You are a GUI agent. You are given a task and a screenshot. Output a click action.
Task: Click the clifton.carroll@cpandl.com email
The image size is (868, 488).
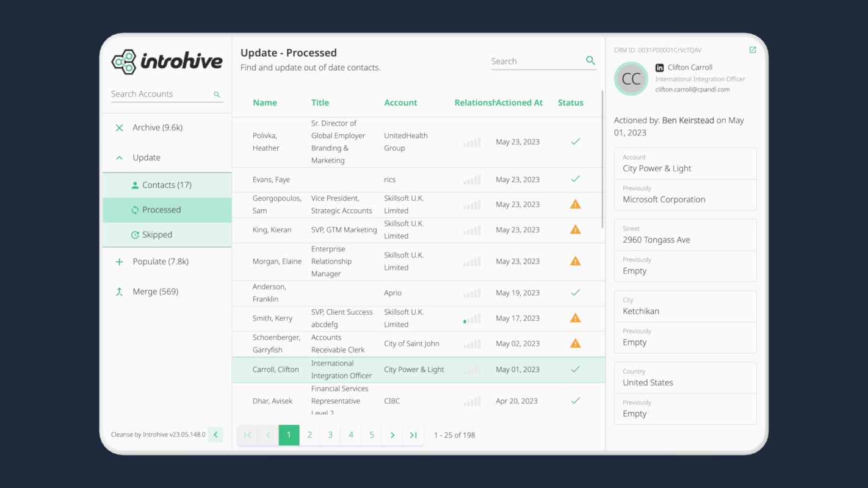click(x=692, y=90)
